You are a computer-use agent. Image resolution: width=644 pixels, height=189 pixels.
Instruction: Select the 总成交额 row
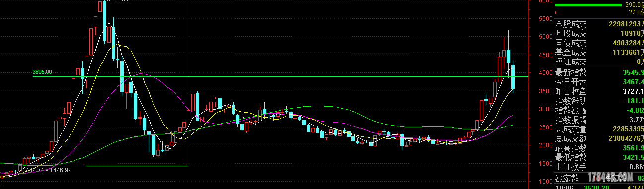pos(599,138)
